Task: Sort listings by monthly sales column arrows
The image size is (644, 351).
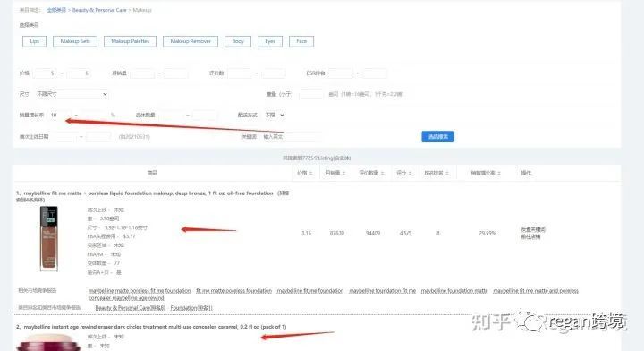Action: coord(343,174)
